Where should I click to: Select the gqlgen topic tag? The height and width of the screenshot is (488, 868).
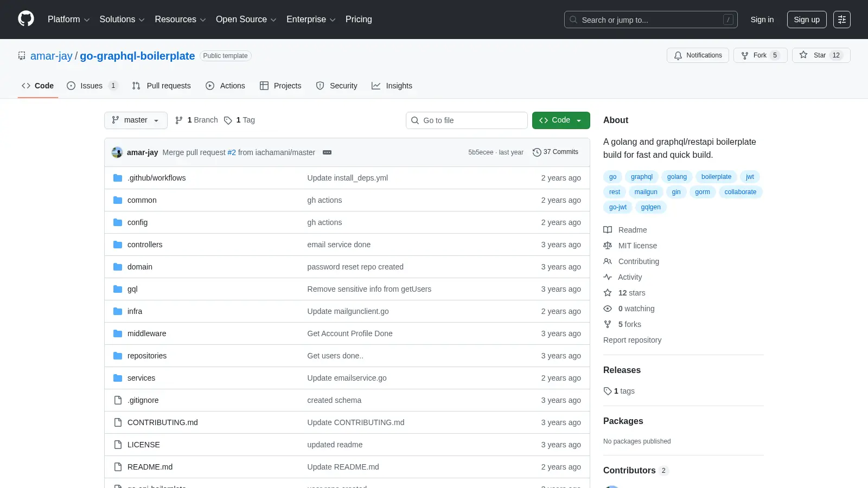(650, 207)
